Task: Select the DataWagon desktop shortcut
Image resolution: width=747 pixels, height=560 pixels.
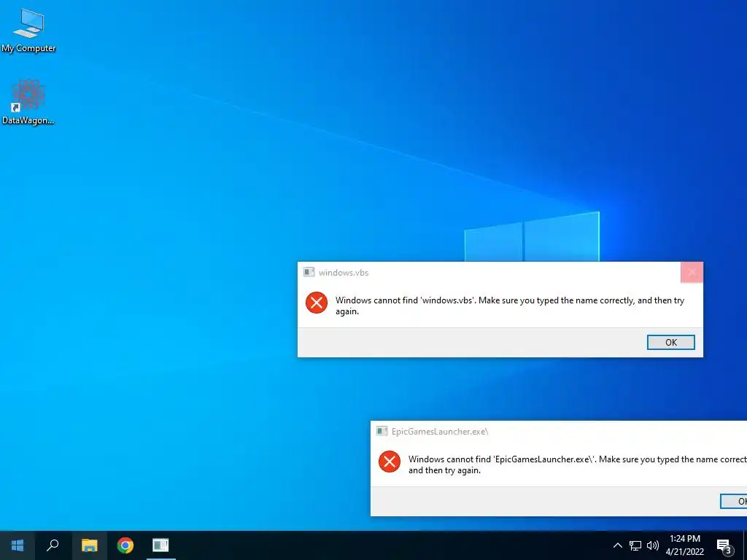Action: click(28, 102)
